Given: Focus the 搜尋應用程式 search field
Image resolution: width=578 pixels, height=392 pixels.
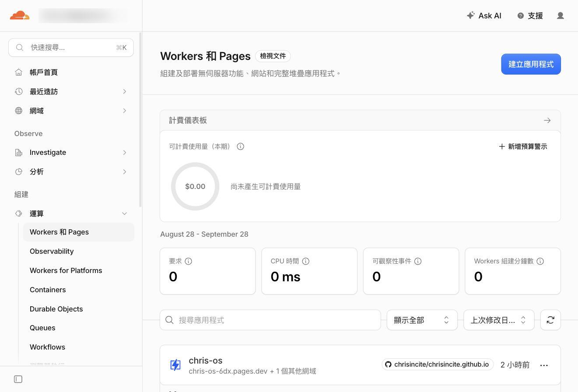Looking at the screenshot, I should pos(270,320).
